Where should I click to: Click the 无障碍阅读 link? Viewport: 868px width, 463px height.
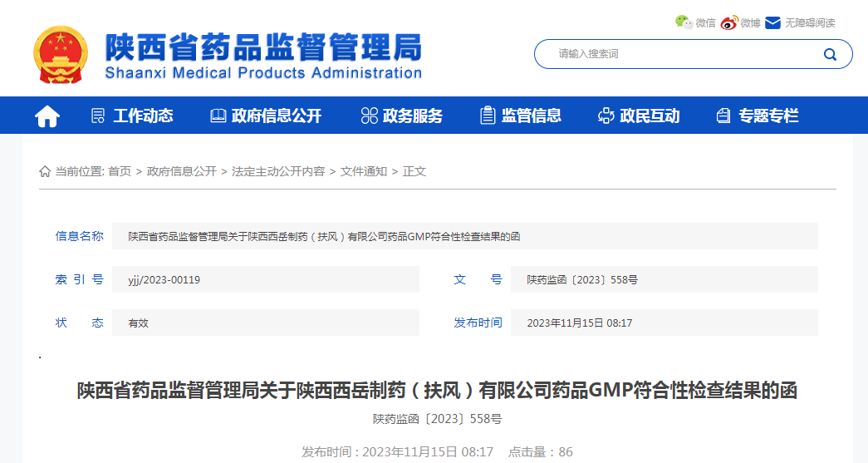810,22
